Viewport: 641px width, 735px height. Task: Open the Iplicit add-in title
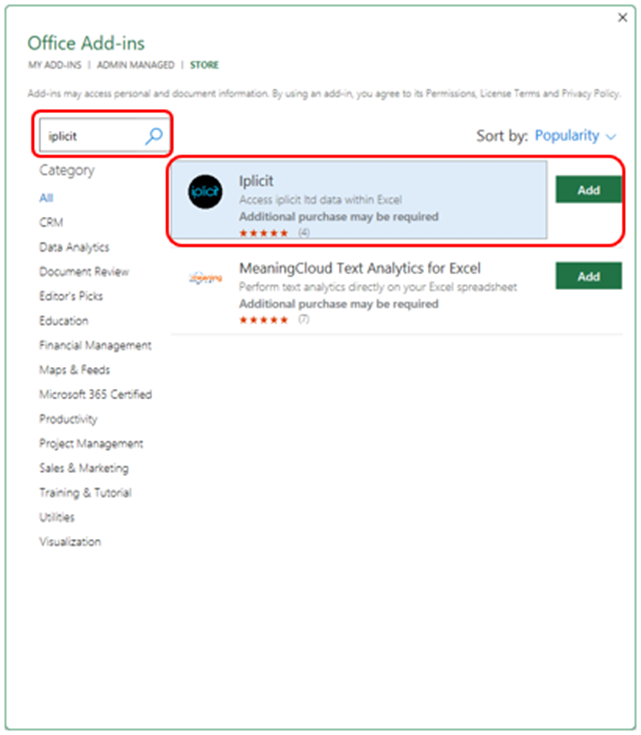[x=256, y=181]
